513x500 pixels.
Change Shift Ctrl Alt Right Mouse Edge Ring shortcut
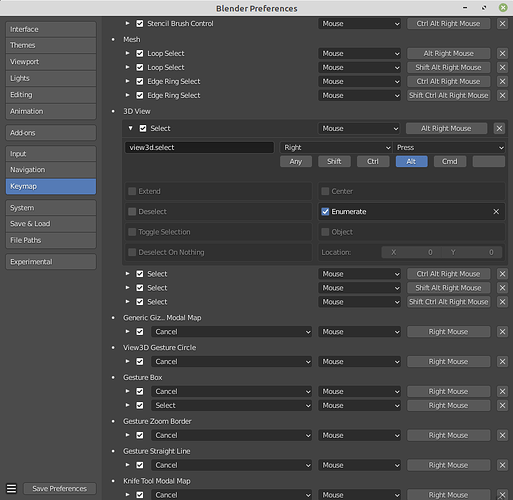(449, 95)
